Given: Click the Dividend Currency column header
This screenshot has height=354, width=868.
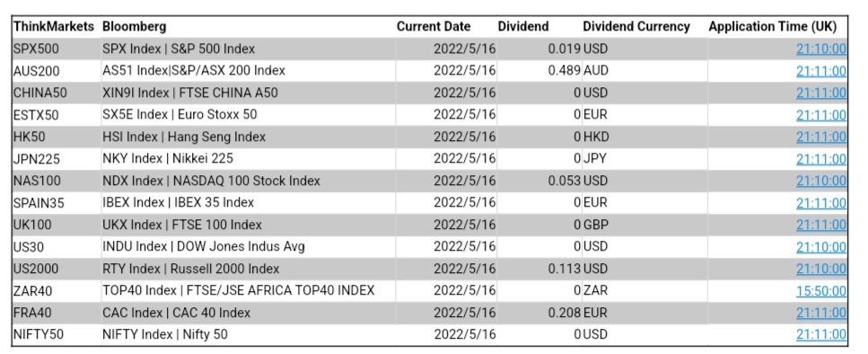Looking at the screenshot, I should (636, 27).
